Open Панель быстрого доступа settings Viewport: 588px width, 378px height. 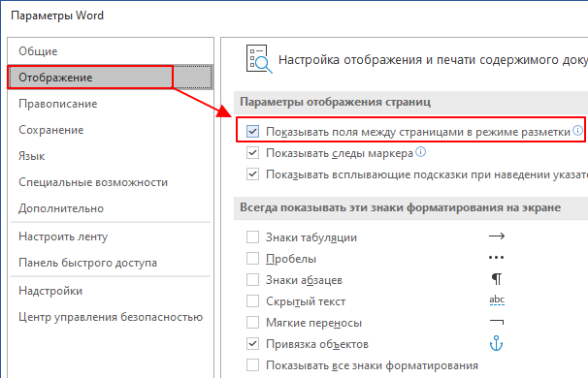point(111,263)
